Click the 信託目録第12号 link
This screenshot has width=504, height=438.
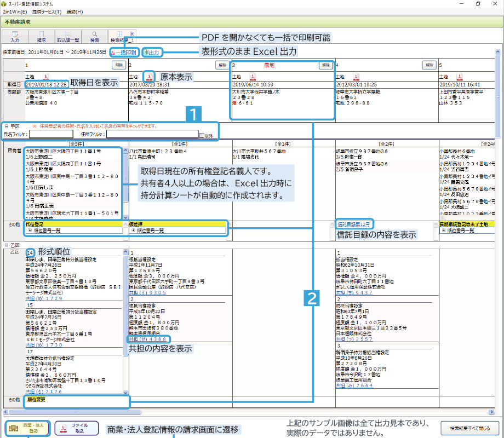[x=354, y=224]
